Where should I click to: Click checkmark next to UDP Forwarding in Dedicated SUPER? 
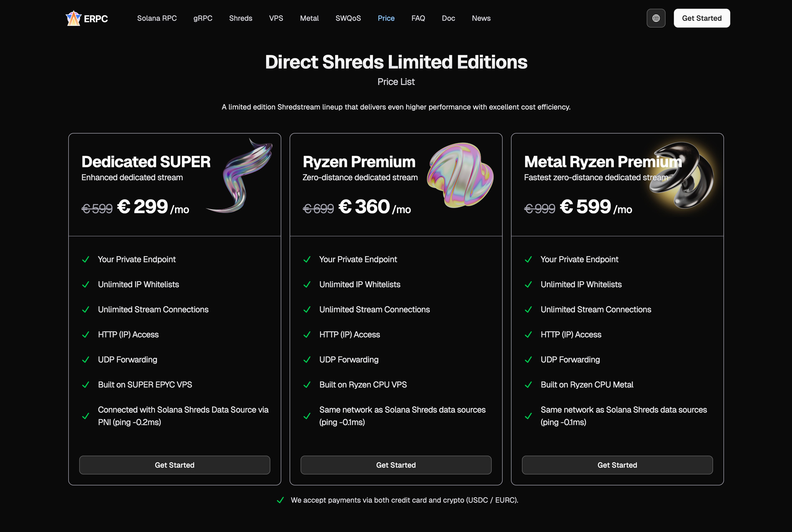point(86,359)
